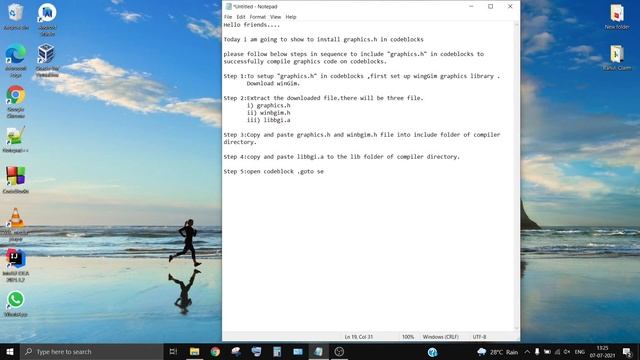Click the Notepad vertical scrollbar
Screen dimensions: 640x360
[516, 176]
